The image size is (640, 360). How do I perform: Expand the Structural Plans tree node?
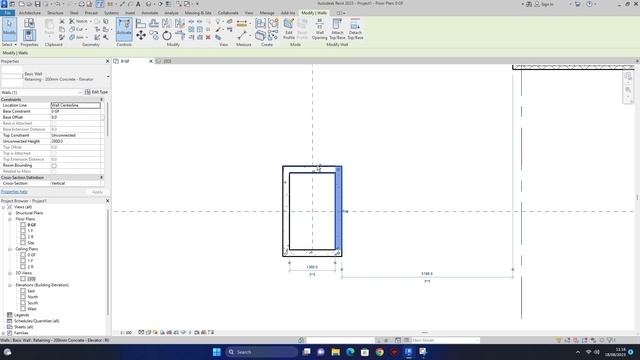click(x=10, y=213)
